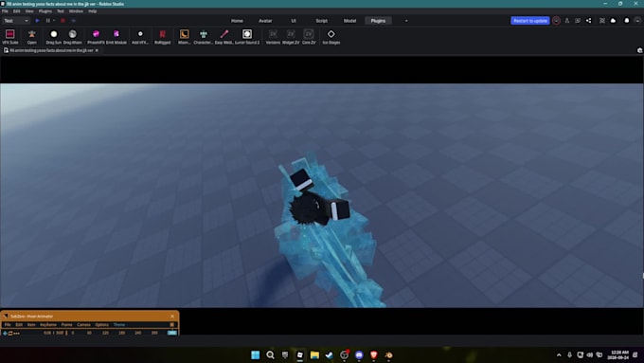Click the Open plugin icon
This screenshot has width=644, height=363.
pyautogui.click(x=31, y=36)
